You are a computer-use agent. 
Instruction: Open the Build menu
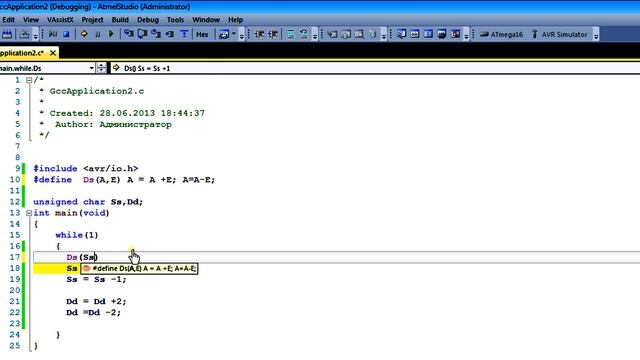(x=120, y=20)
